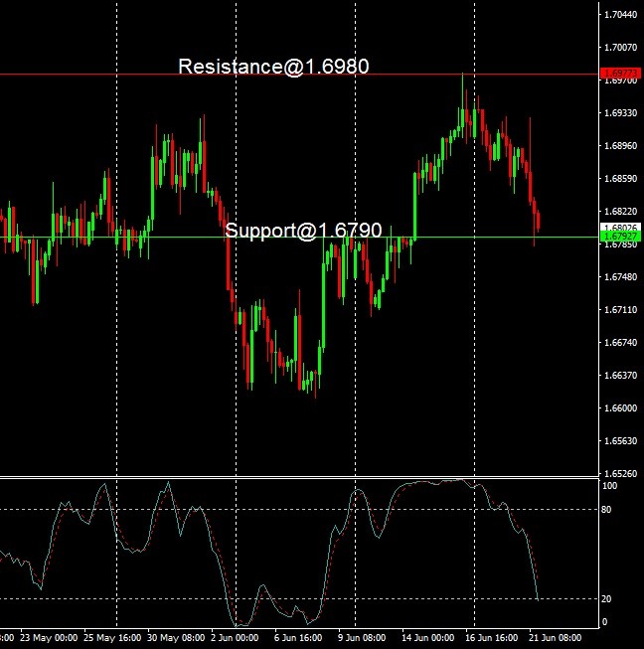Click the 1.67110 price axis label
The width and height of the screenshot is (644, 649).
[620, 310]
